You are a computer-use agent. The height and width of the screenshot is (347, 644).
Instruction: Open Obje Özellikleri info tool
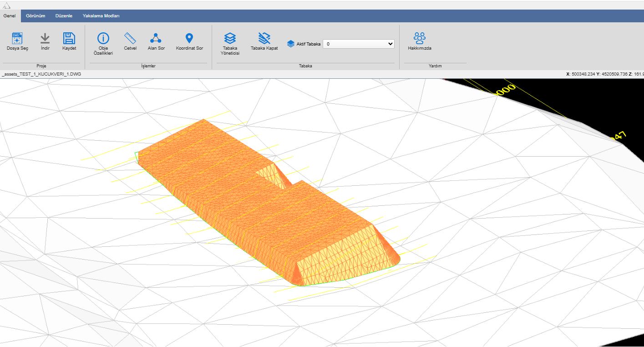pos(103,39)
